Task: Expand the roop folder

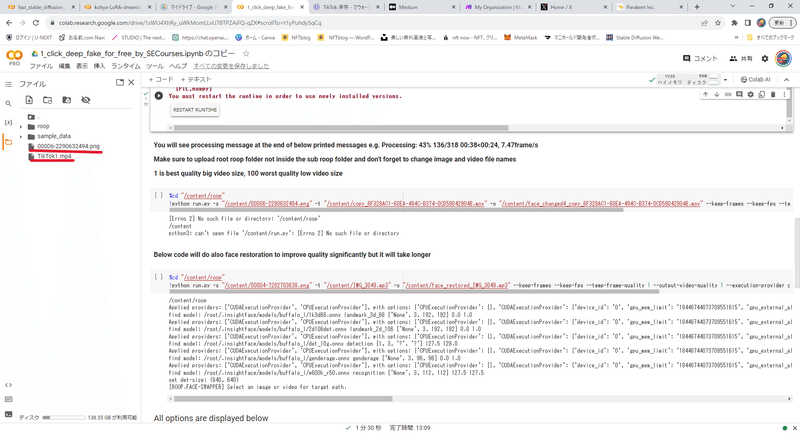Action: tap(21, 126)
